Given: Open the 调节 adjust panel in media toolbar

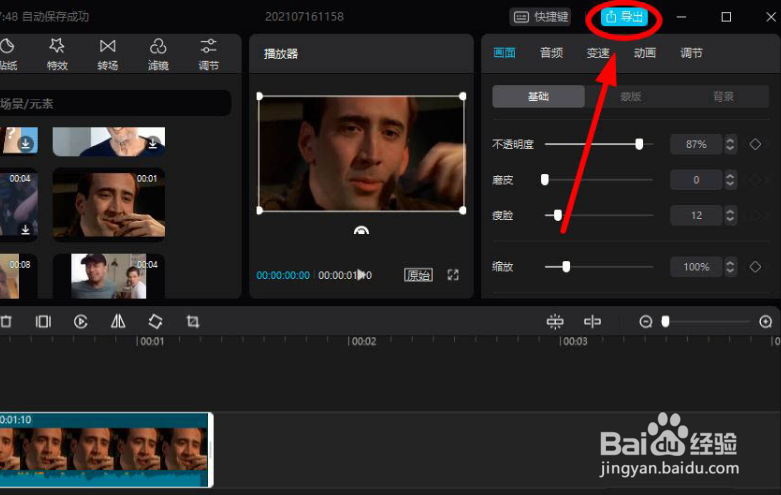Looking at the screenshot, I should click(x=208, y=54).
